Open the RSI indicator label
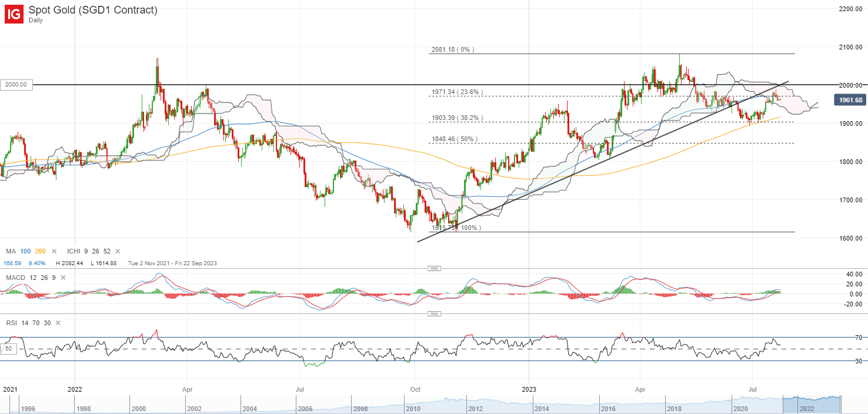The height and width of the screenshot is (414, 868). [x=11, y=323]
